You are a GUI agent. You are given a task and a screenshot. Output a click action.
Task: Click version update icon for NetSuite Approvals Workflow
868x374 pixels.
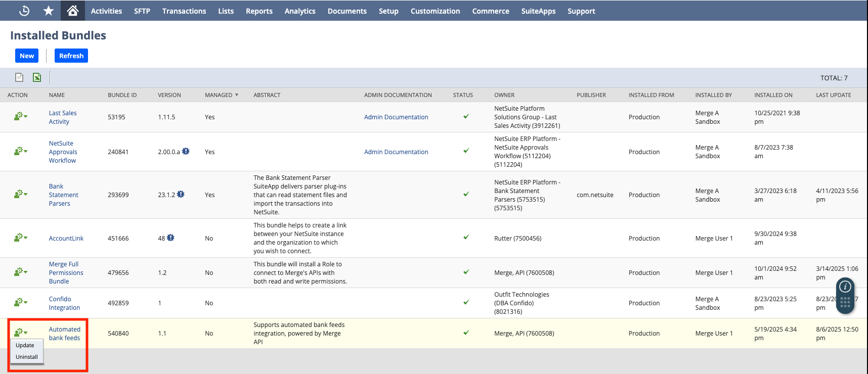[x=186, y=151]
